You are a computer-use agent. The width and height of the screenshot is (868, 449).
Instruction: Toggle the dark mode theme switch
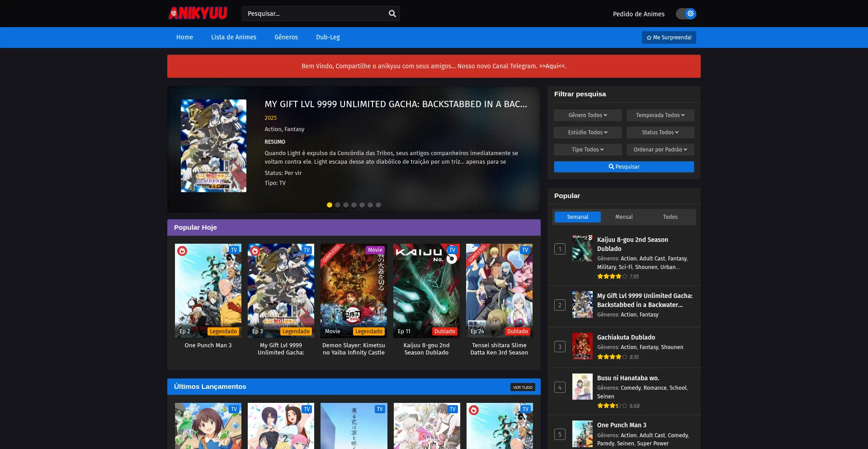tap(686, 14)
